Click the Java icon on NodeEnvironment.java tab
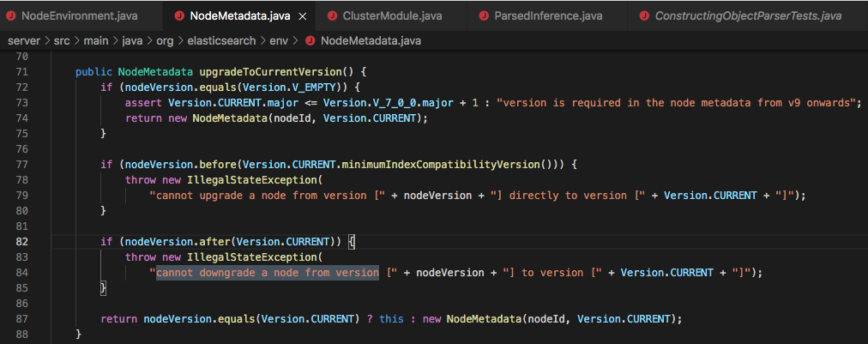868x344 pixels. [x=11, y=16]
